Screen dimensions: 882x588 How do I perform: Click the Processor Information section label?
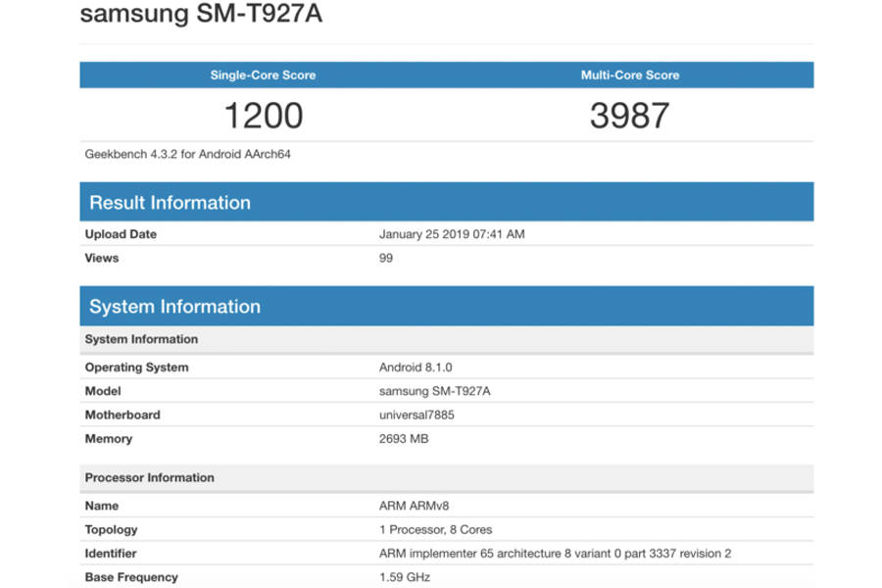click(149, 477)
